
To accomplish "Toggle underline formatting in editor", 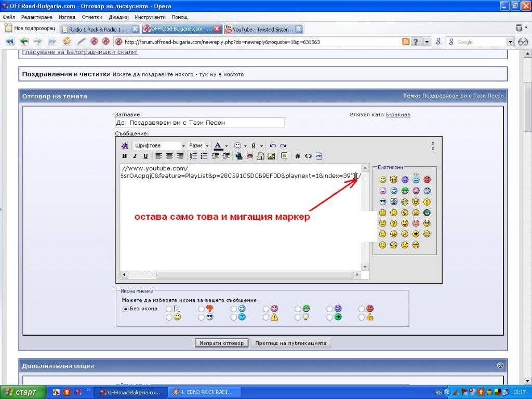I will point(145,156).
